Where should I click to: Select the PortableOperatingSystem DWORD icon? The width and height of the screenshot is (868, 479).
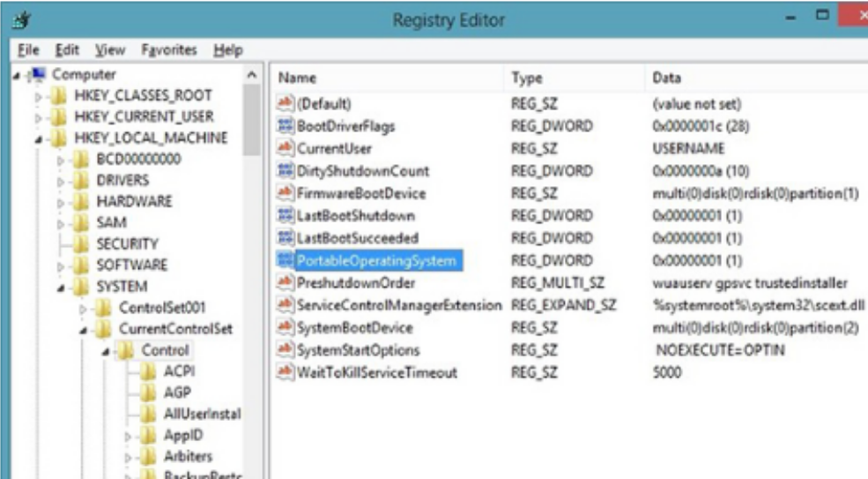point(285,261)
